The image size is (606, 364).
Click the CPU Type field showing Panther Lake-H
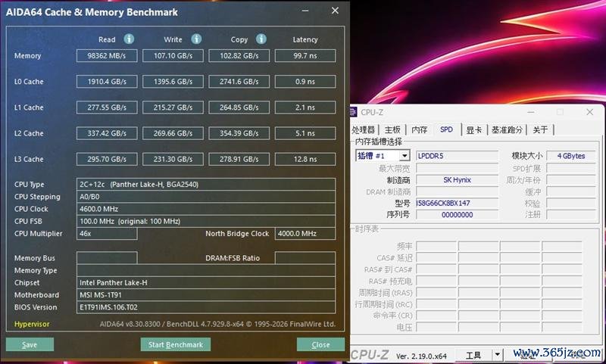(x=206, y=184)
